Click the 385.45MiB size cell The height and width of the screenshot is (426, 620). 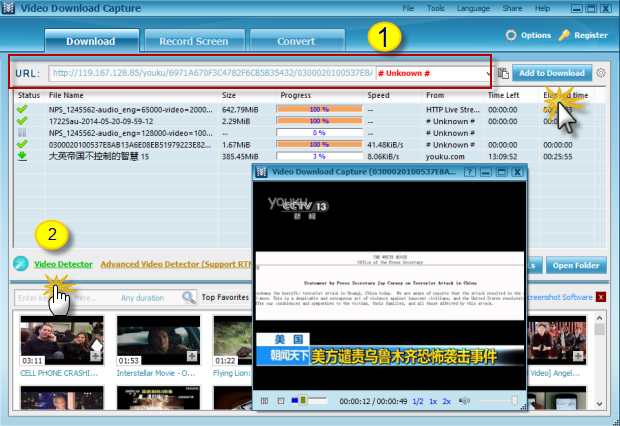[240, 157]
